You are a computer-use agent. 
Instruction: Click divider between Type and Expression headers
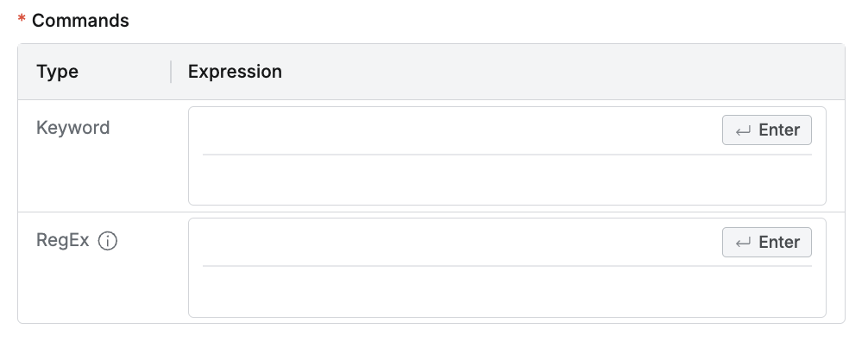pos(171,72)
